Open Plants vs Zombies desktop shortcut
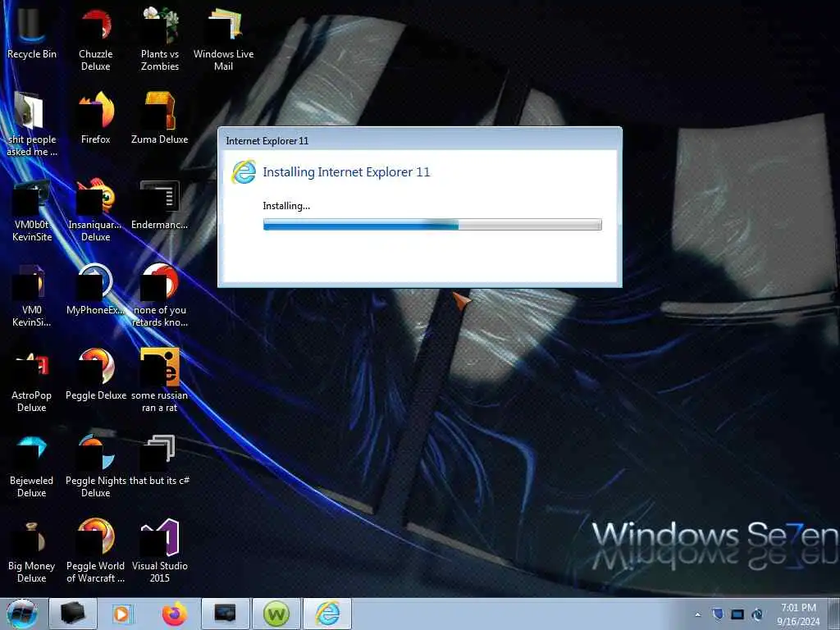 coord(160,38)
